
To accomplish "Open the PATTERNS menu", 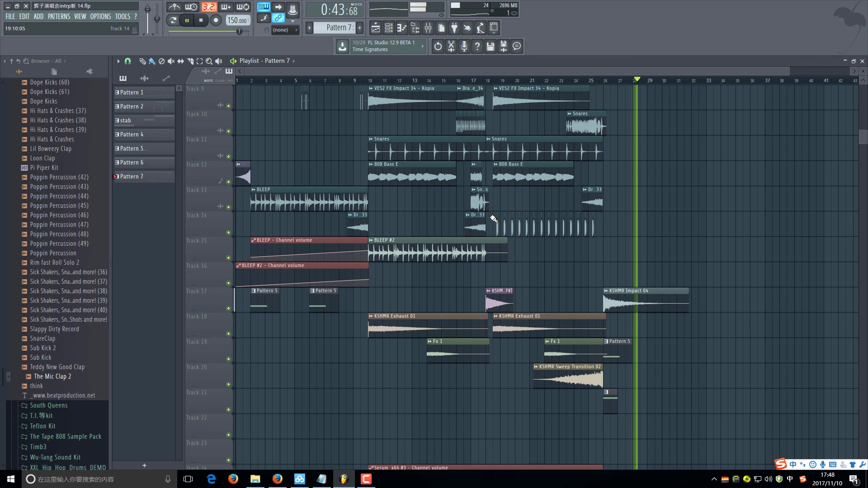I will (x=59, y=16).
